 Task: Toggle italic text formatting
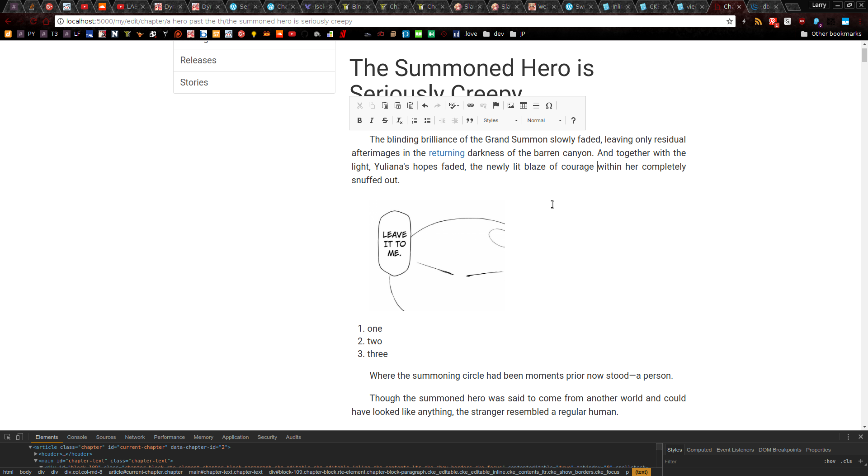372,120
